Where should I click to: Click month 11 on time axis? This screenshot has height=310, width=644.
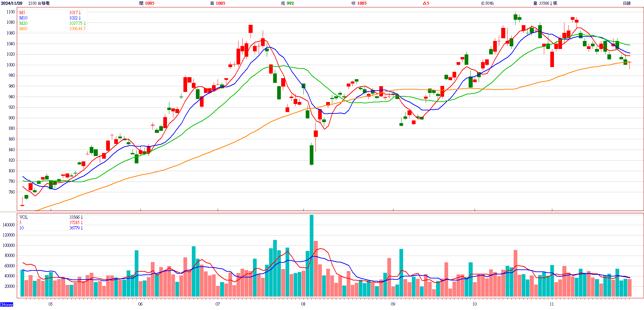pyautogui.click(x=552, y=304)
